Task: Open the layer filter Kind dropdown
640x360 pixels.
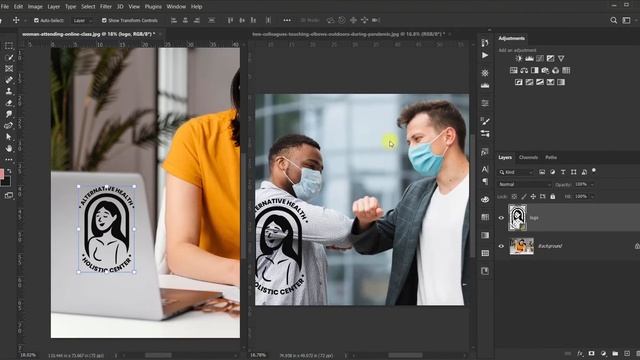Action: tap(516, 172)
